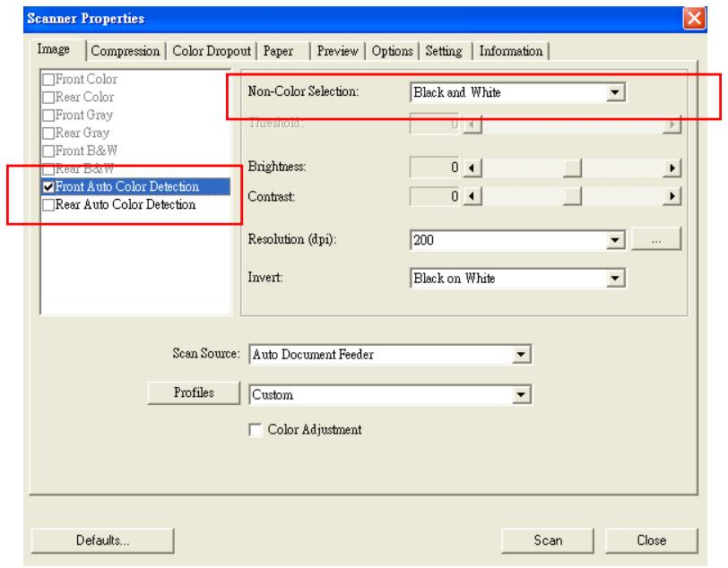Click the Defaults... button
The height and width of the screenshot is (568, 728).
pos(102,540)
